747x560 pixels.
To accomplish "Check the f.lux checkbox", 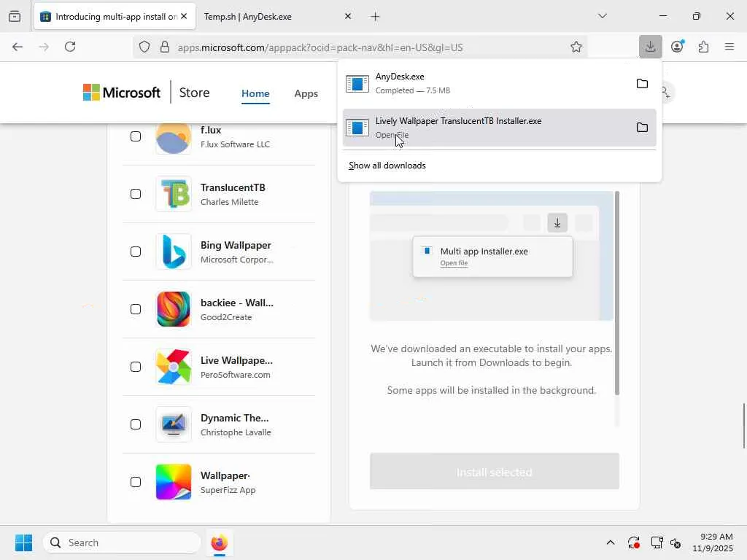I will 136,136.
